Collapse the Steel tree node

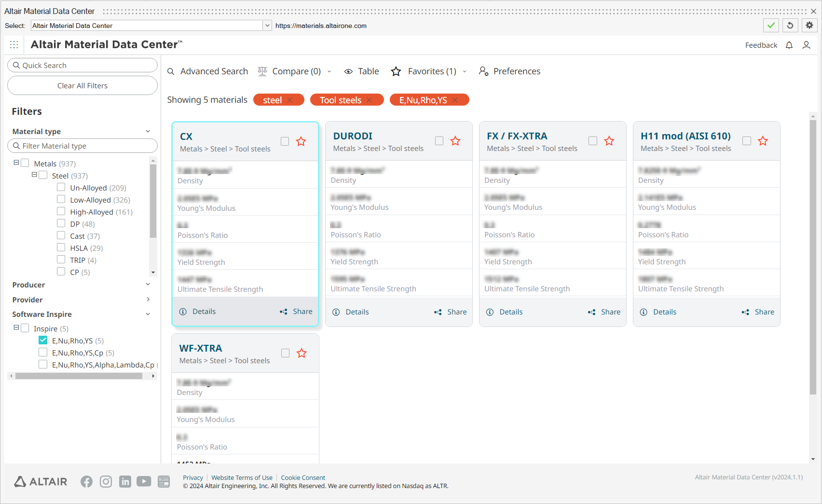coord(34,175)
